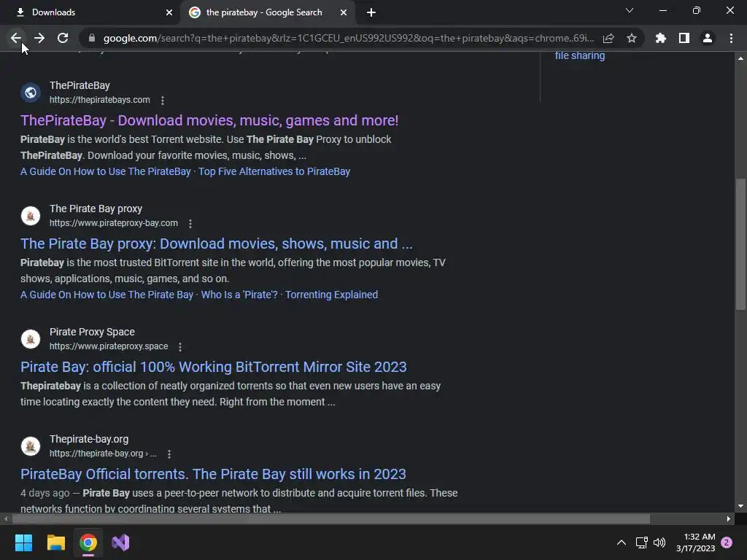
Task: Click Chrome icon in taskbar
Action: (88, 542)
